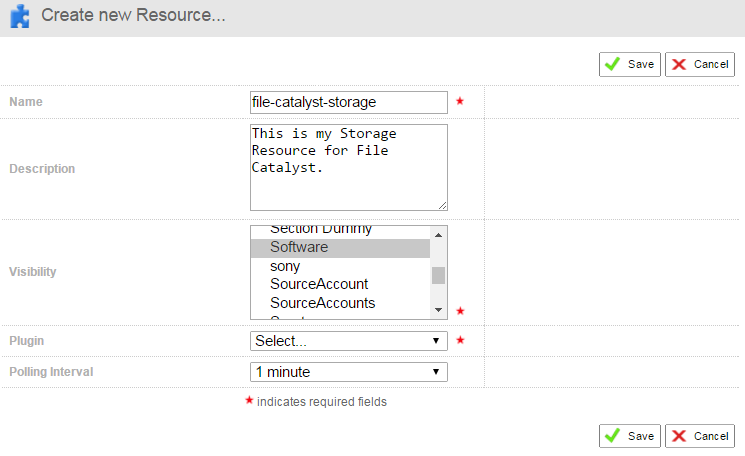Click the green checkmark icon on top Save
745x456 pixels.
tap(612, 64)
